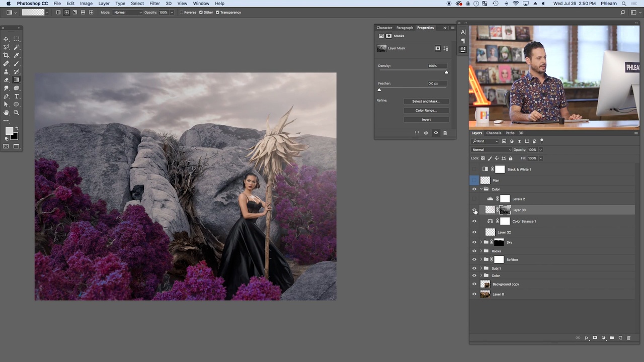Create new layer from Layers panel footer
Image resolution: width=644 pixels, height=362 pixels.
pyautogui.click(x=620, y=338)
